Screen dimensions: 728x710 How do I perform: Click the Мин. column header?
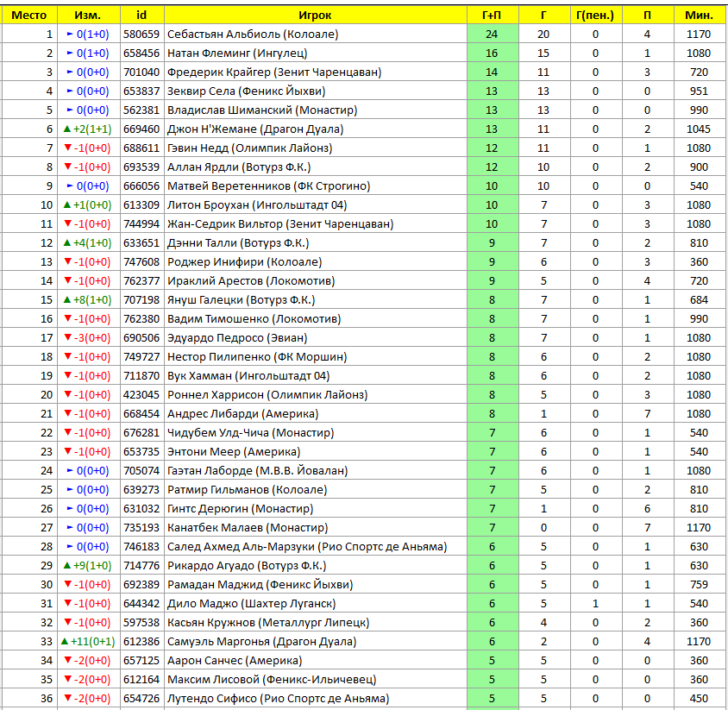700,16
